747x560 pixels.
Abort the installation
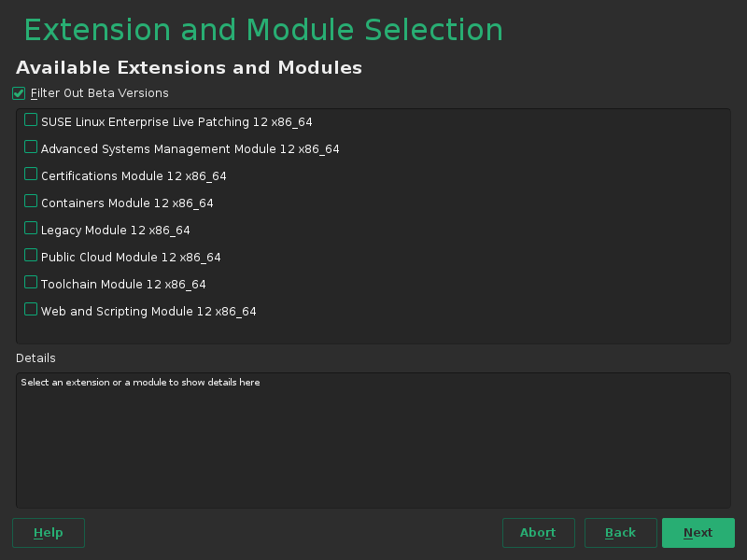[538, 533]
